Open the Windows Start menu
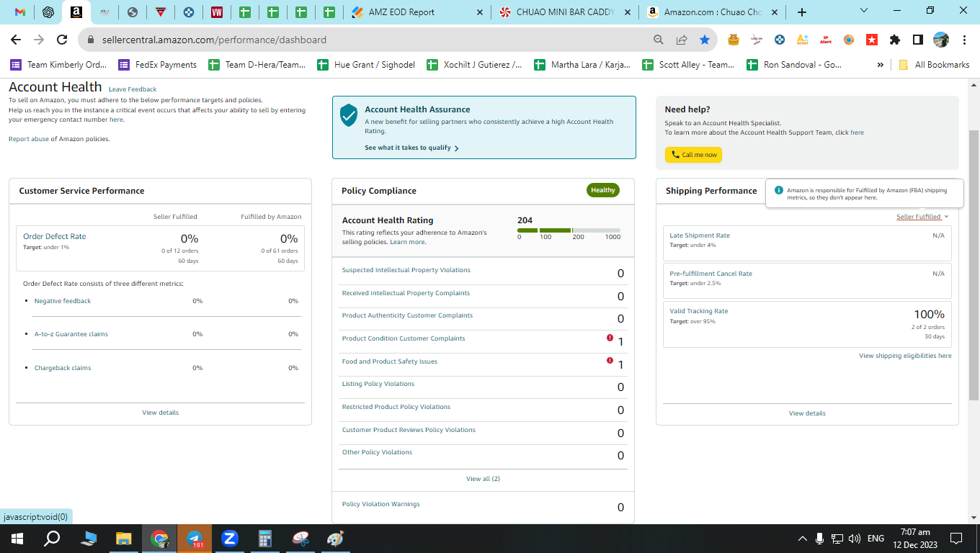The image size is (980, 553). click(17, 539)
